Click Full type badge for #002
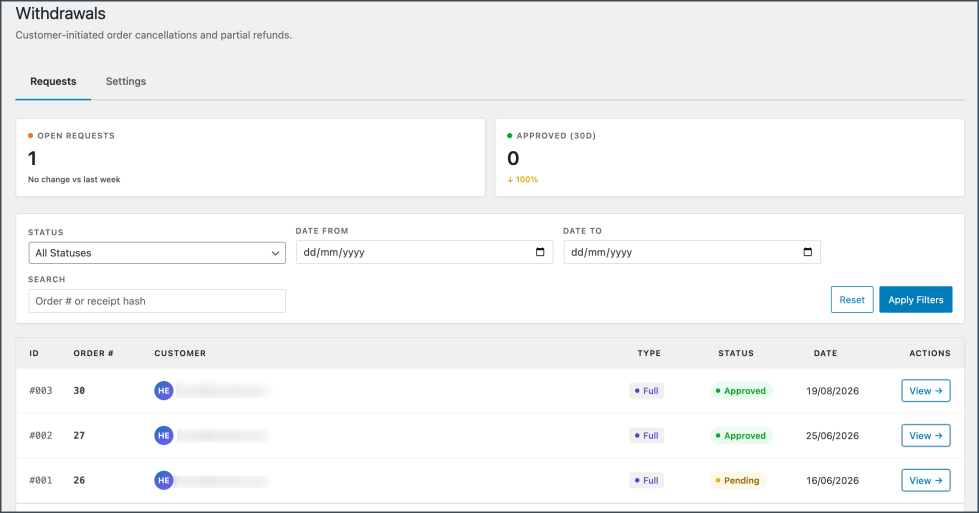 coord(646,436)
